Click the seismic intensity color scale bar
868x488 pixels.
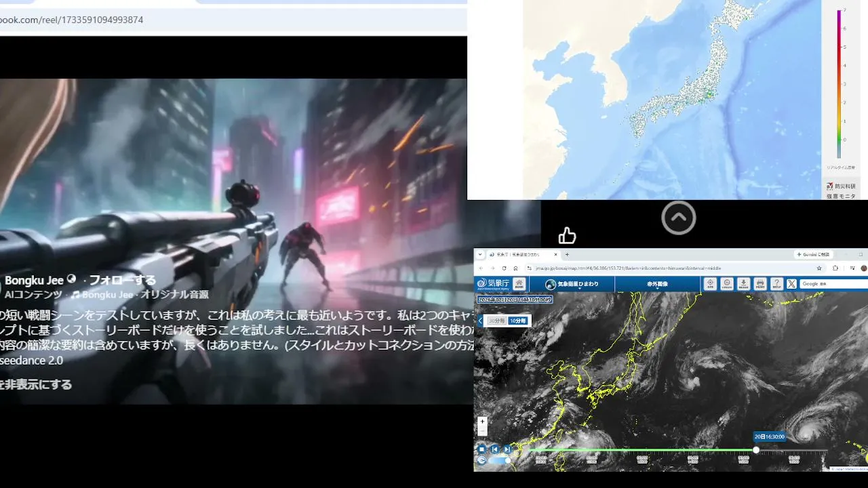point(839,83)
